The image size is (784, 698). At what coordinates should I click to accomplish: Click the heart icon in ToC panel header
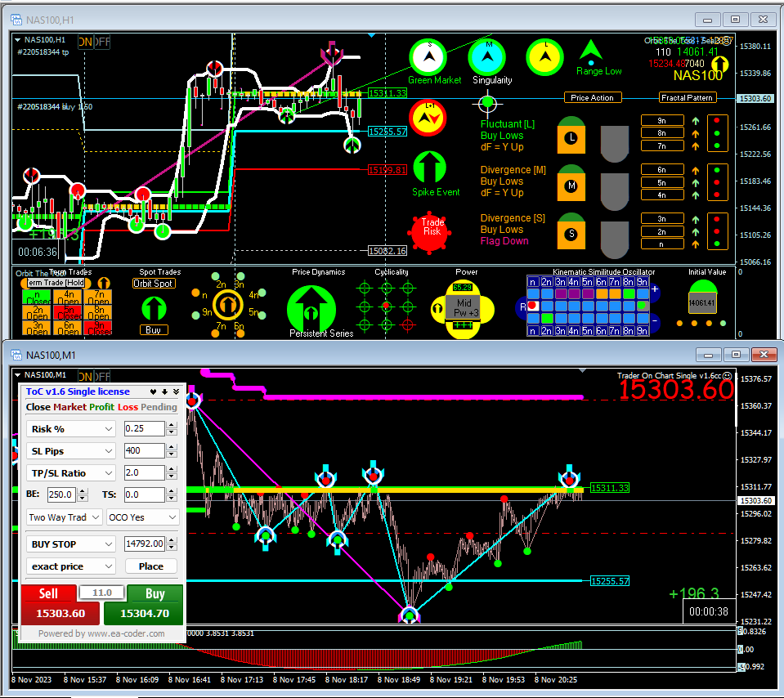(x=154, y=392)
